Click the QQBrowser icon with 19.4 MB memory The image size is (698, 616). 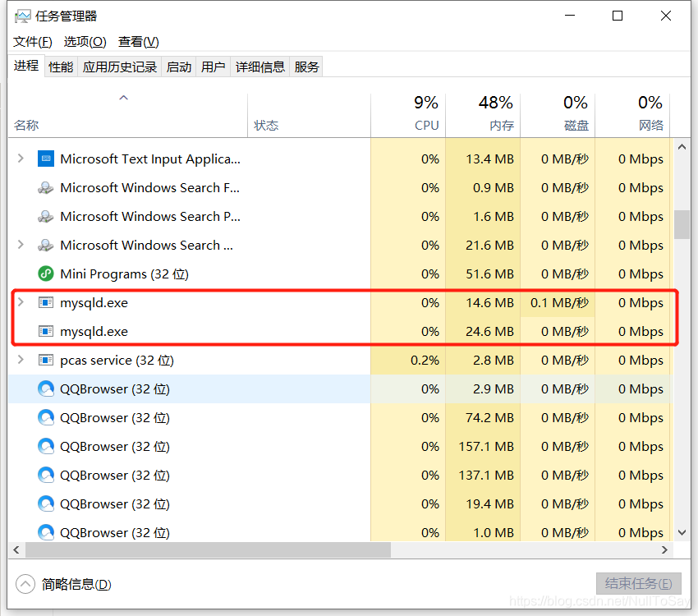46,503
